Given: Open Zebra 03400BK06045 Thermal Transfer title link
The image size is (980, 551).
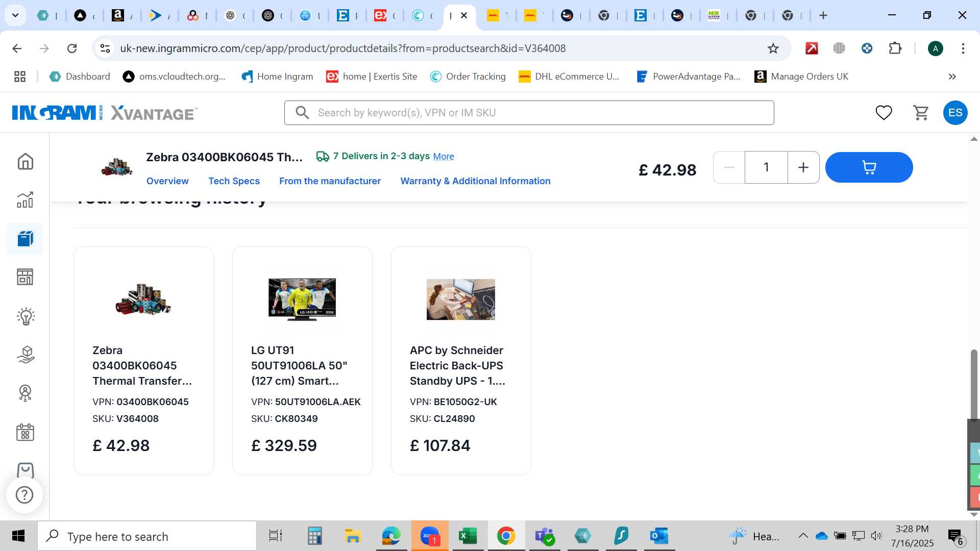Looking at the screenshot, I should [142, 366].
